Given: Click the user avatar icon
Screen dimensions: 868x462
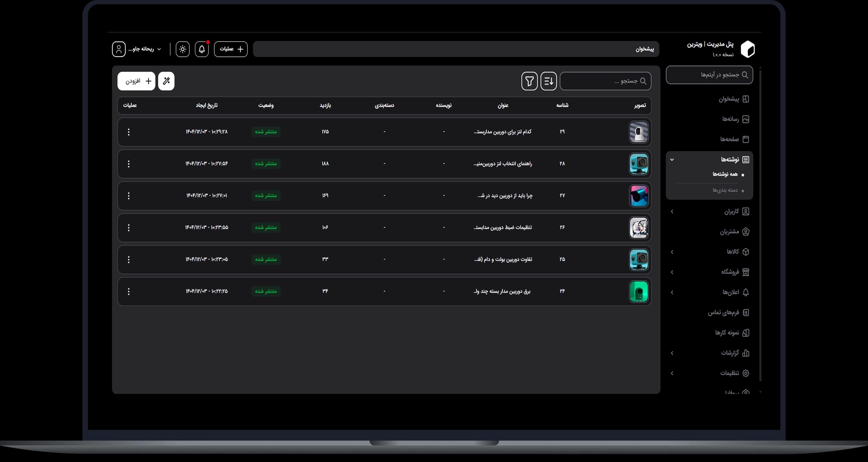Looking at the screenshot, I should [119, 49].
